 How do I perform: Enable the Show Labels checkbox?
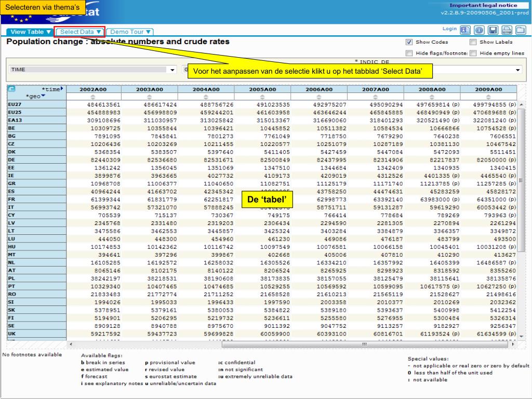click(x=473, y=42)
